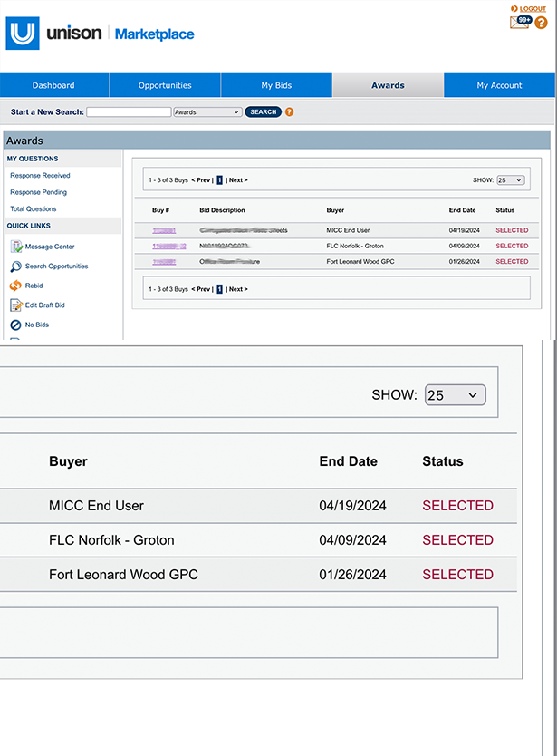
Task: Switch to the Opportunities tab
Action: [x=165, y=85]
